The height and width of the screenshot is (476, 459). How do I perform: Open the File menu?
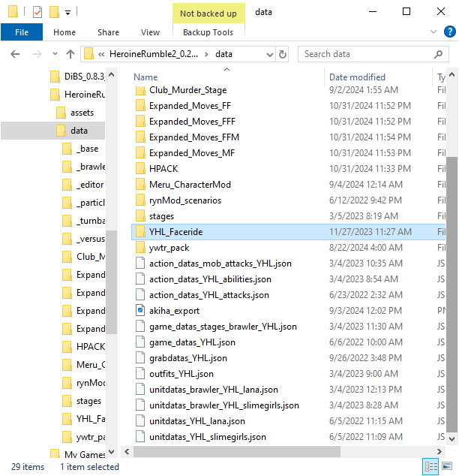pos(22,32)
